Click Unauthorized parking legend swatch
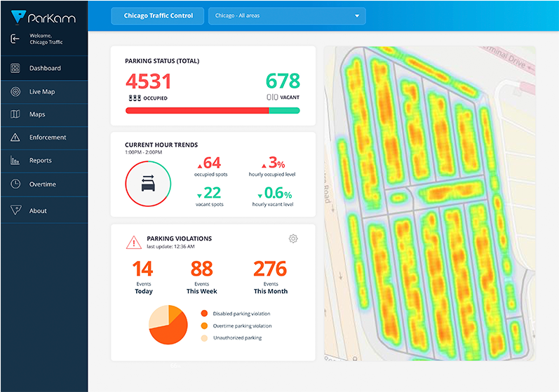The height and width of the screenshot is (392, 559). (204, 338)
